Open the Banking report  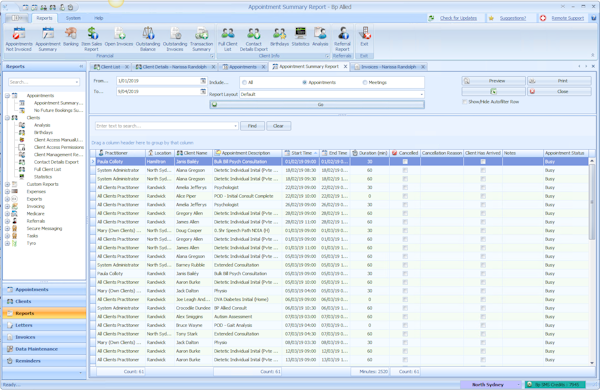[71, 37]
